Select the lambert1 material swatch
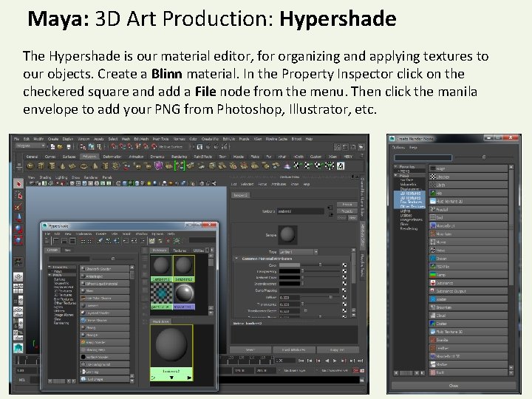 click(161, 267)
